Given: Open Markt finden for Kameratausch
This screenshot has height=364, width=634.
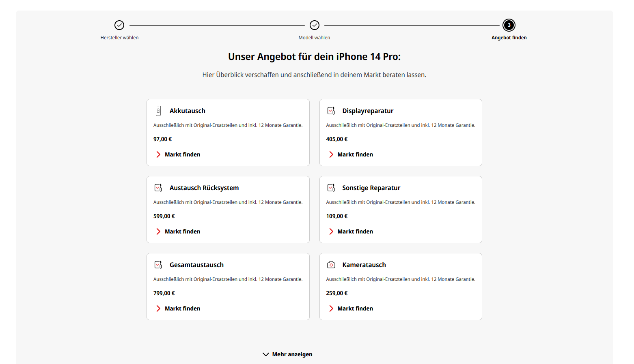Looking at the screenshot, I should pos(355,308).
